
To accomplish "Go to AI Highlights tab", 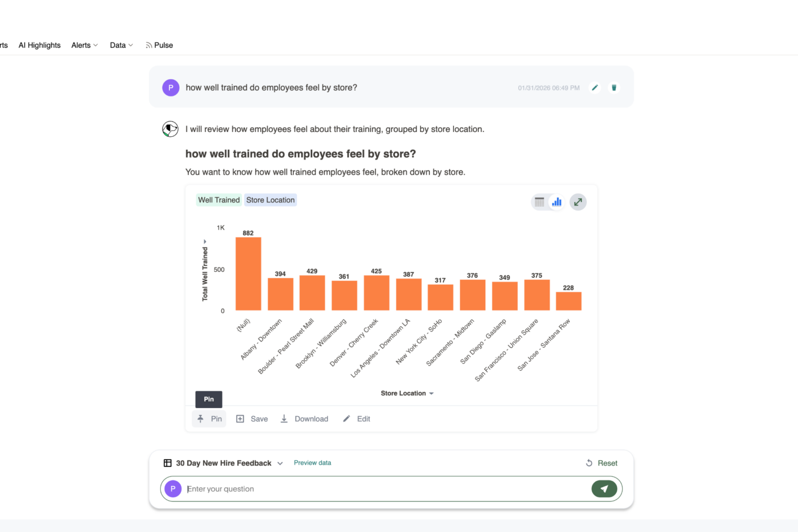I will 39,45.
